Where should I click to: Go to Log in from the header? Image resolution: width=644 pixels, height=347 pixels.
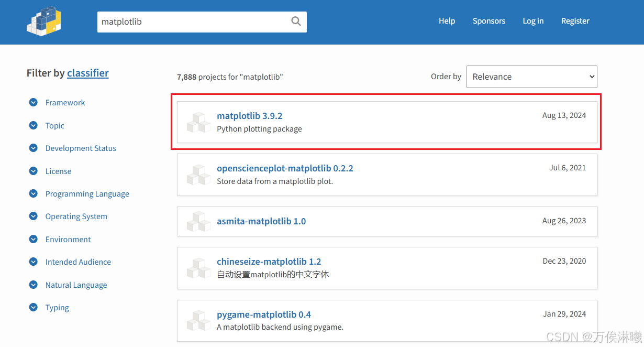tap(533, 21)
